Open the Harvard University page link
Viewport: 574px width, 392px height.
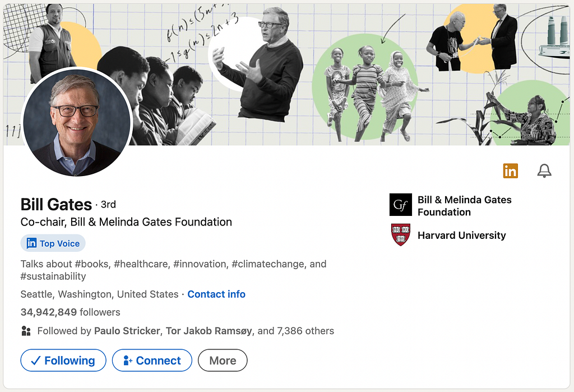(x=462, y=235)
